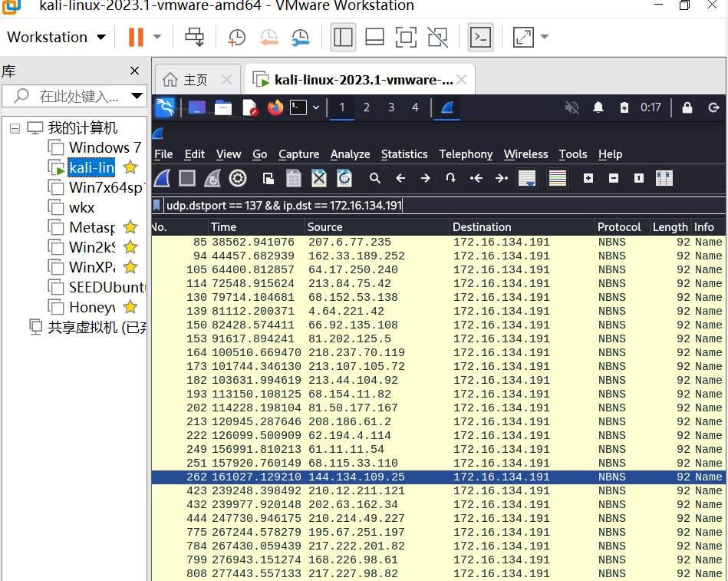Open terminal emulator icon in Kali panel
The image size is (728, 581).
click(x=298, y=107)
